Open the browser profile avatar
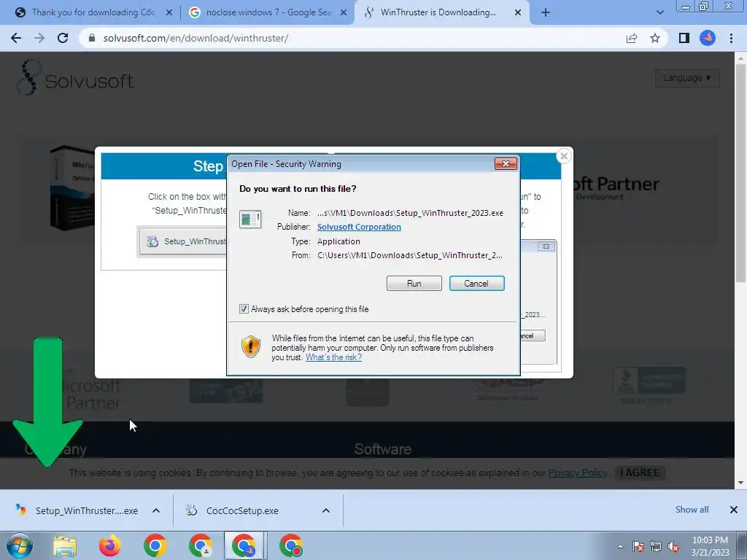Viewport: 747px width, 560px height. point(708,38)
